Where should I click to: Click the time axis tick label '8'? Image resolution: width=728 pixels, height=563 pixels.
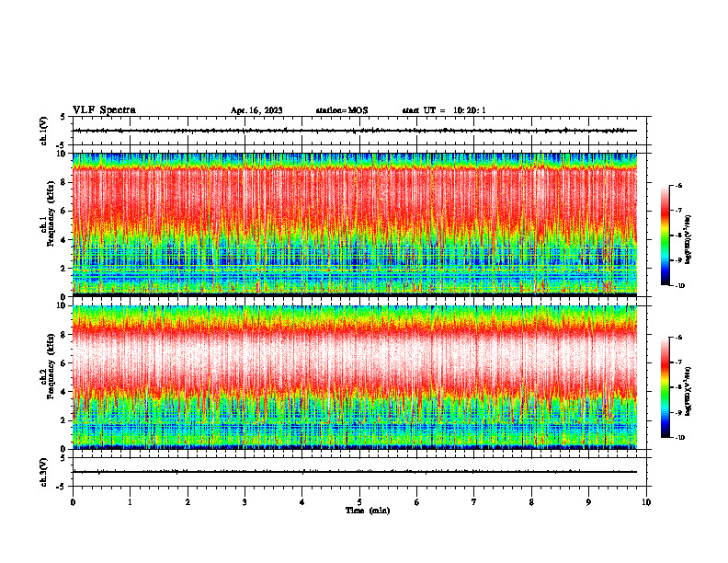pyautogui.click(x=531, y=502)
